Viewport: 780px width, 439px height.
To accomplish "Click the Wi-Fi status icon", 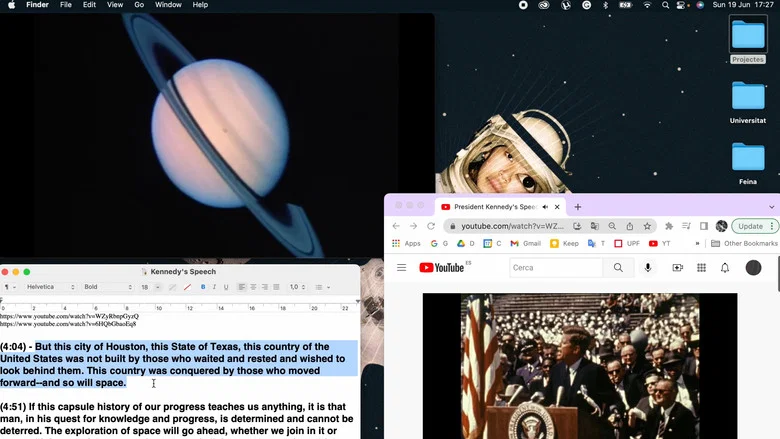I will pos(647,5).
